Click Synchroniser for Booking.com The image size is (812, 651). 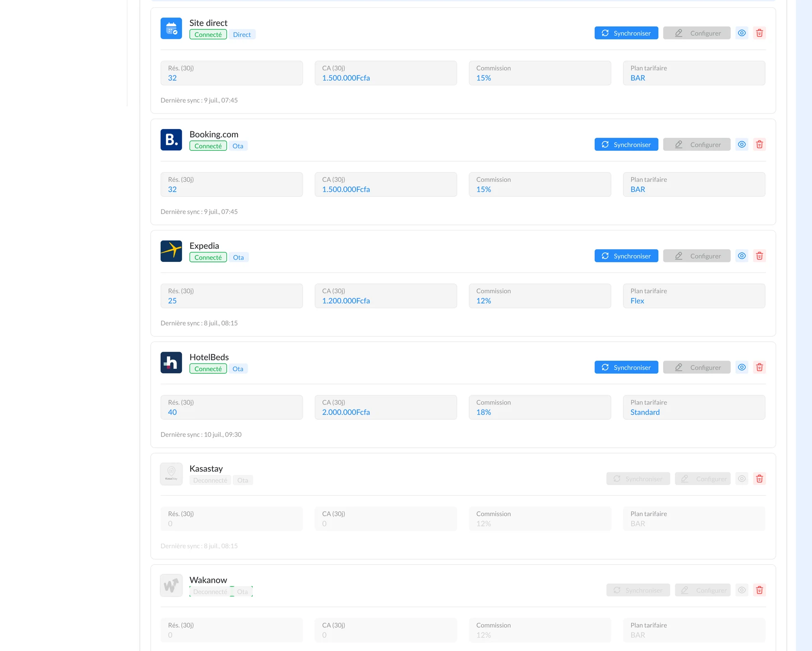pos(626,144)
